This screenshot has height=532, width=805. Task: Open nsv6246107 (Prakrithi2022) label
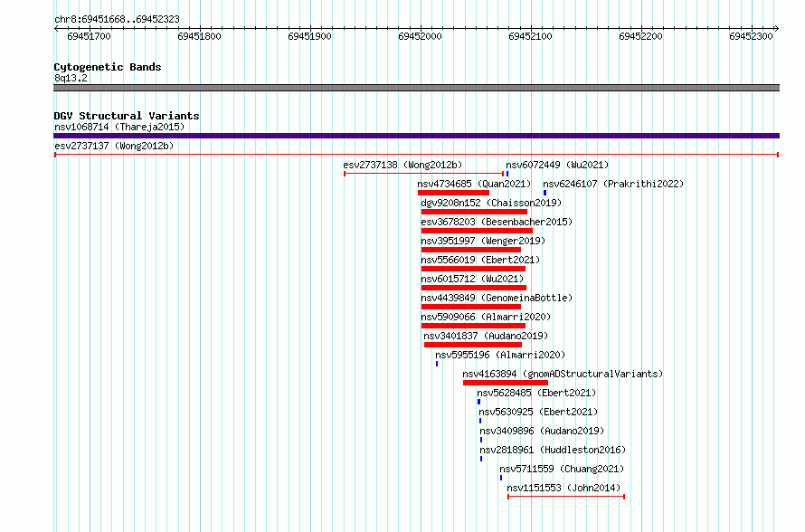pyautogui.click(x=613, y=184)
